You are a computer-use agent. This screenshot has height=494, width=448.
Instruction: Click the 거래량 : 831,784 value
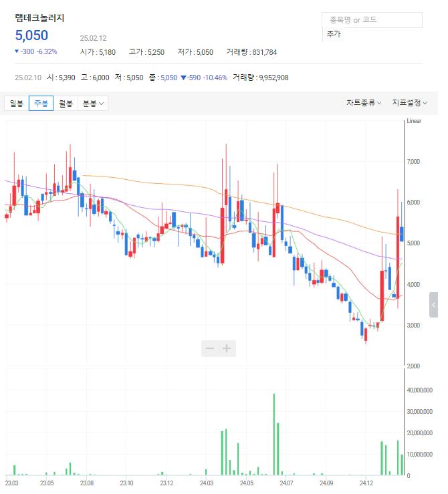point(251,52)
